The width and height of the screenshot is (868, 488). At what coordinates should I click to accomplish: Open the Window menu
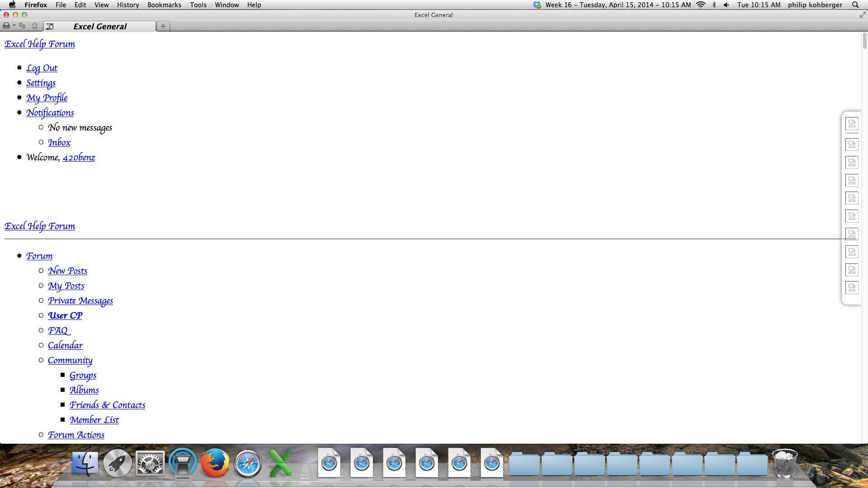pos(227,5)
